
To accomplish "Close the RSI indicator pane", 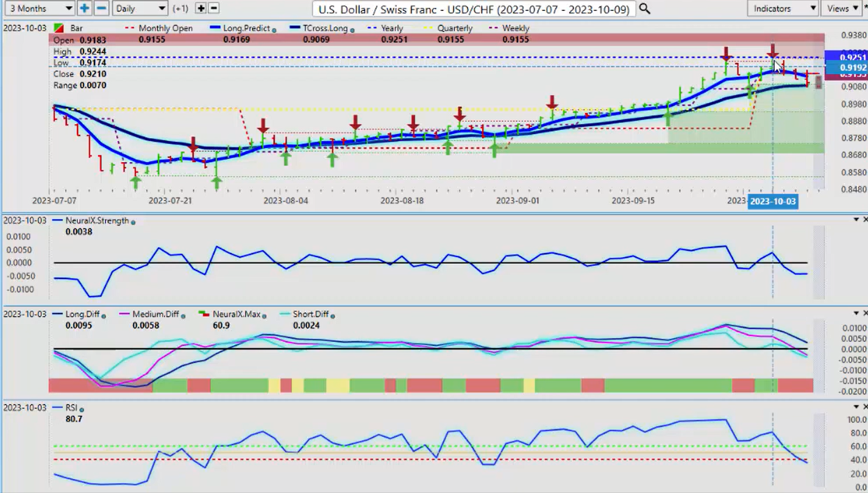I will (x=865, y=407).
